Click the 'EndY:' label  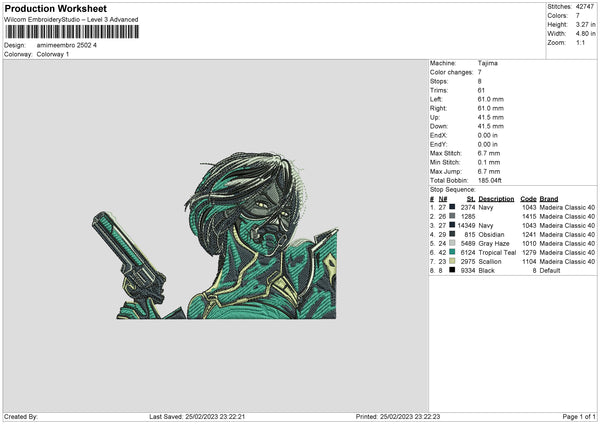pyautogui.click(x=439, y=144)
